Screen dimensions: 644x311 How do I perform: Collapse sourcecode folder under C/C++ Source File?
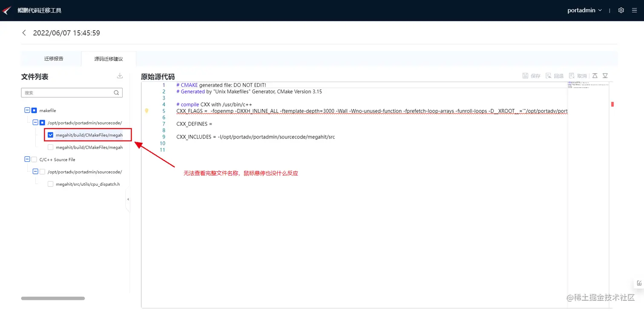pos(35,172)
